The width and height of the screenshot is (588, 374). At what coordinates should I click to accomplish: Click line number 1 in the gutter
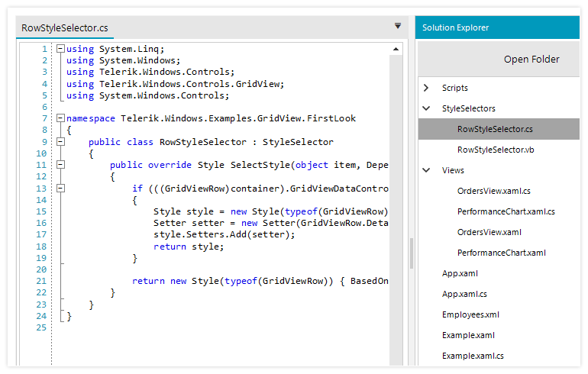[44, 49]
